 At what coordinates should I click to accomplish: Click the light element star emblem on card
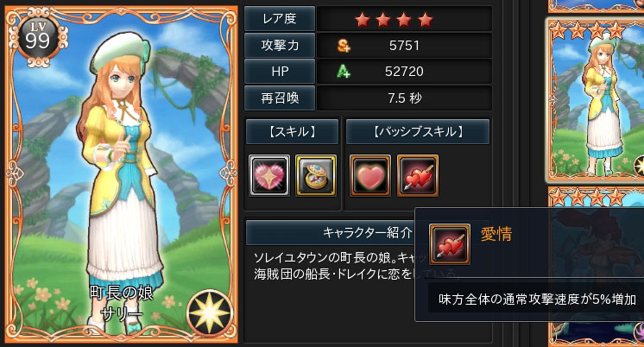point(210,313)
